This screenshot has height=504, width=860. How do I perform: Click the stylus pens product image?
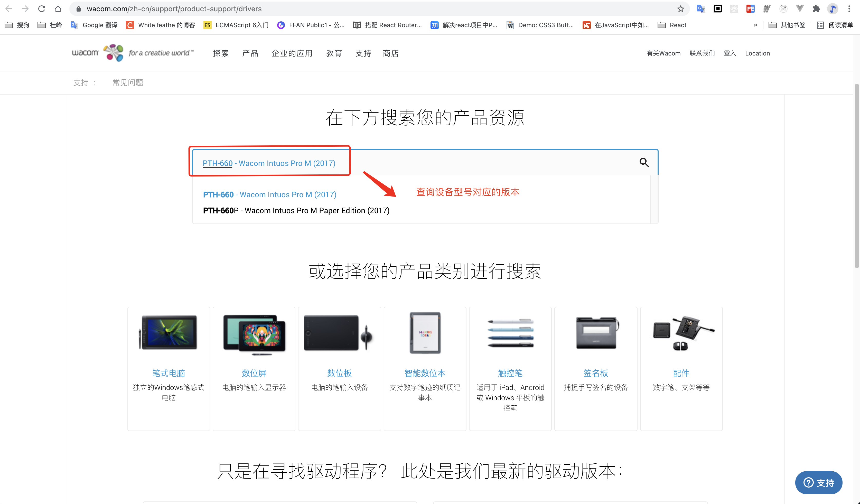(511, 333)
